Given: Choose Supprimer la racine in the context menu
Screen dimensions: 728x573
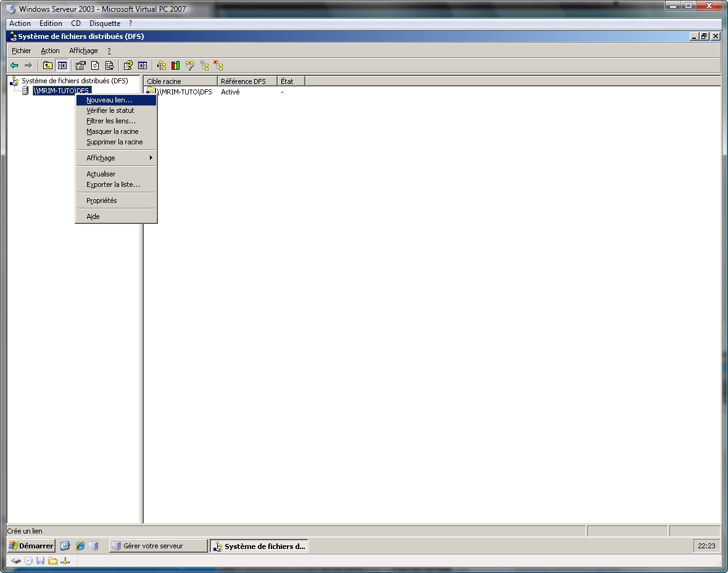Looking at the screenshot, I should [x=116, y=142].
